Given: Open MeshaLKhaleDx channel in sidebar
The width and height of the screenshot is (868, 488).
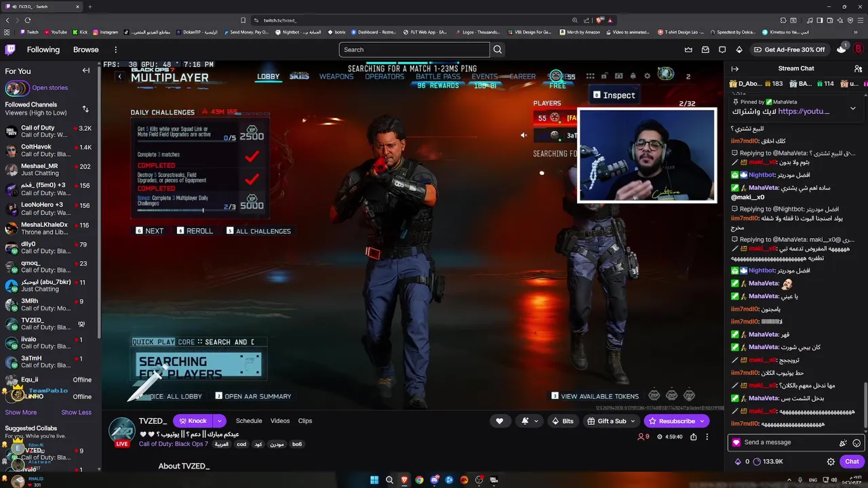Looking at the screenshot, I should pyautogui.click(x=50, y=228).
